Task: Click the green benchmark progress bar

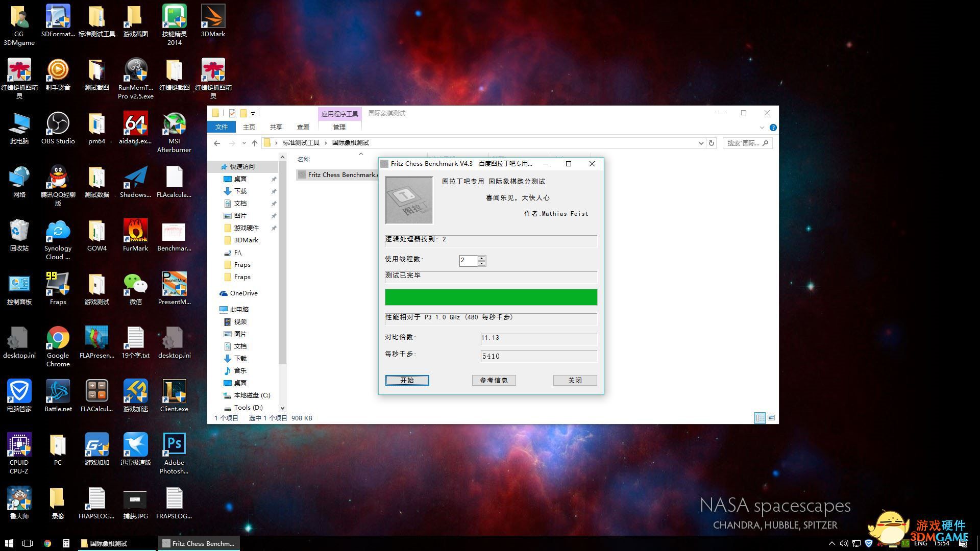Action: click(x=491, y=297)
